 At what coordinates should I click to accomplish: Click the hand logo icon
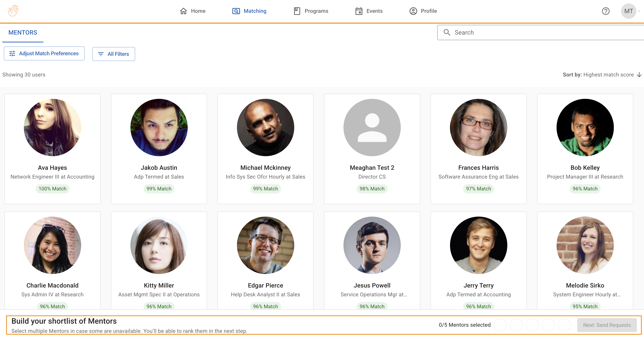pos(13,11)
